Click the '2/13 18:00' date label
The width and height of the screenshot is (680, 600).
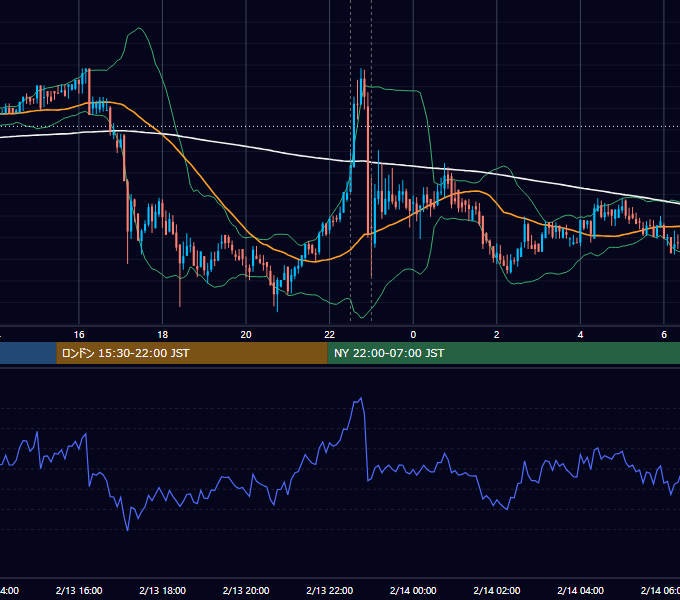[163, 590]
